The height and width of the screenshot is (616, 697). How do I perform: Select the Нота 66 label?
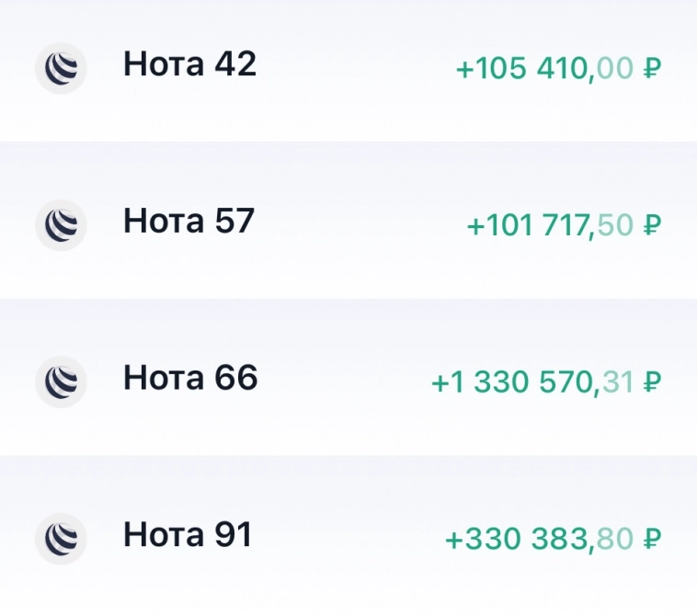[190, 378]
